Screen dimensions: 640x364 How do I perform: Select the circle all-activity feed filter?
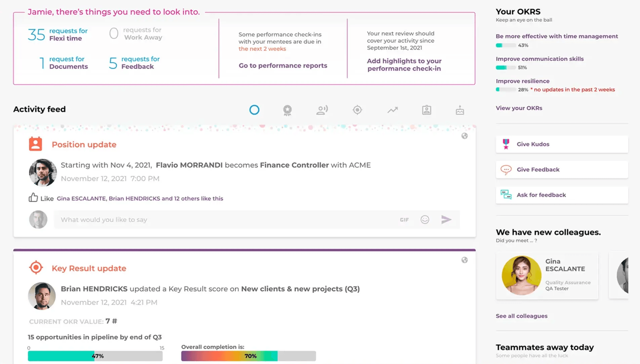(254, 110)
